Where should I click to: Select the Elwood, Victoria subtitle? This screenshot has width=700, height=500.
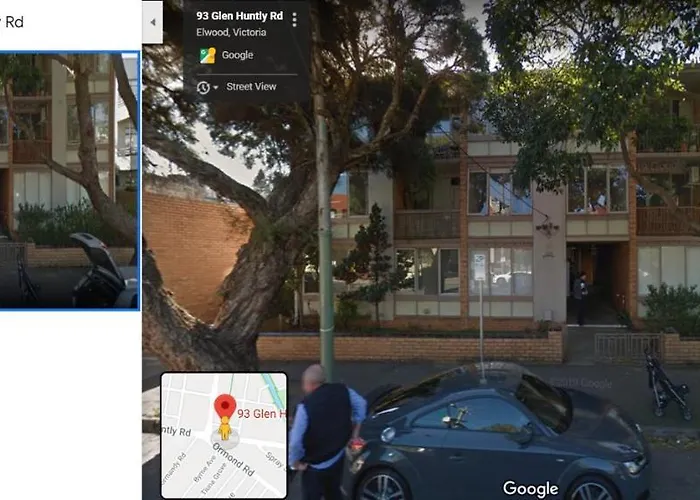231,32
